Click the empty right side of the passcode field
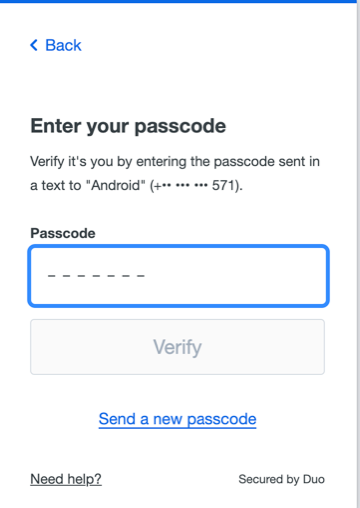 [x=240, y=276]
